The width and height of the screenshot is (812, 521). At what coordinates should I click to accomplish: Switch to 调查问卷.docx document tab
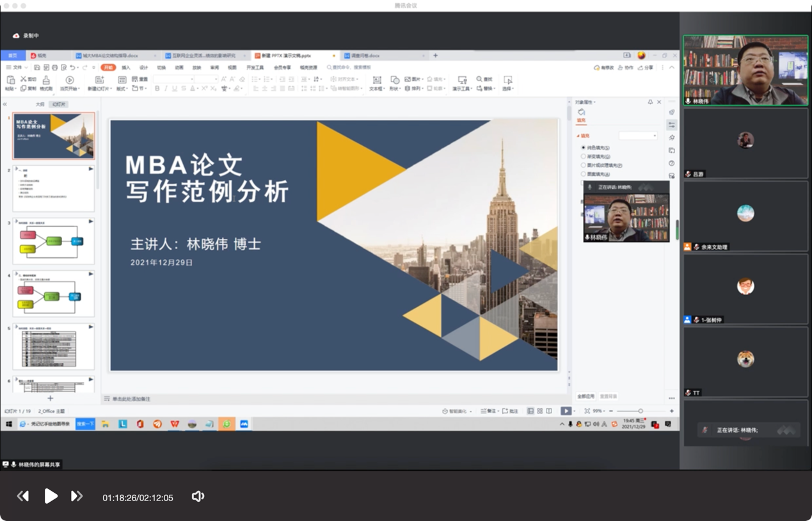click(x=362, y=56)
